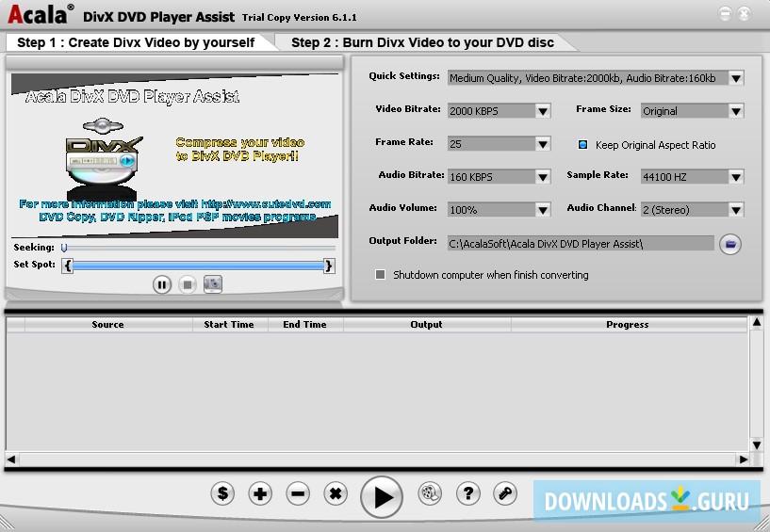Clear the list with X icon
Image resolution: width=770 pixels, height=532 pixels.
[x=336, y=493]
